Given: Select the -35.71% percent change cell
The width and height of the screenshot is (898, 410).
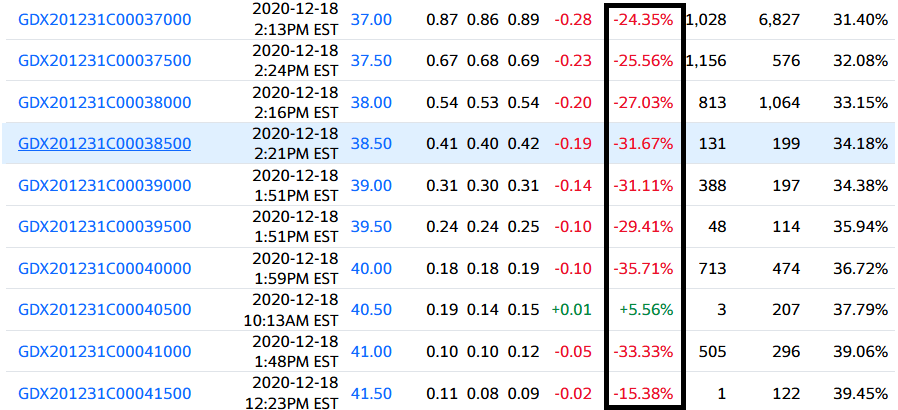Looking at the screenshot, I should (643, 268).
